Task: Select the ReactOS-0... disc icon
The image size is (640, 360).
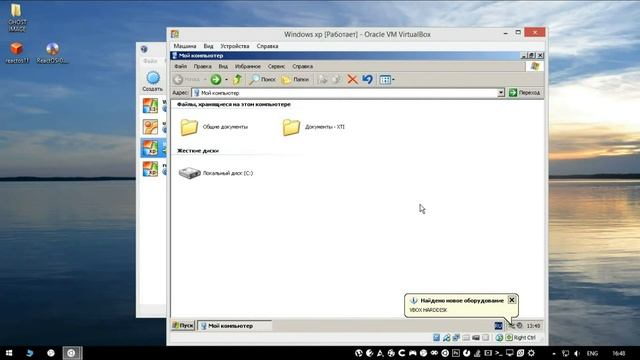Action: click(x=52, y=53)
